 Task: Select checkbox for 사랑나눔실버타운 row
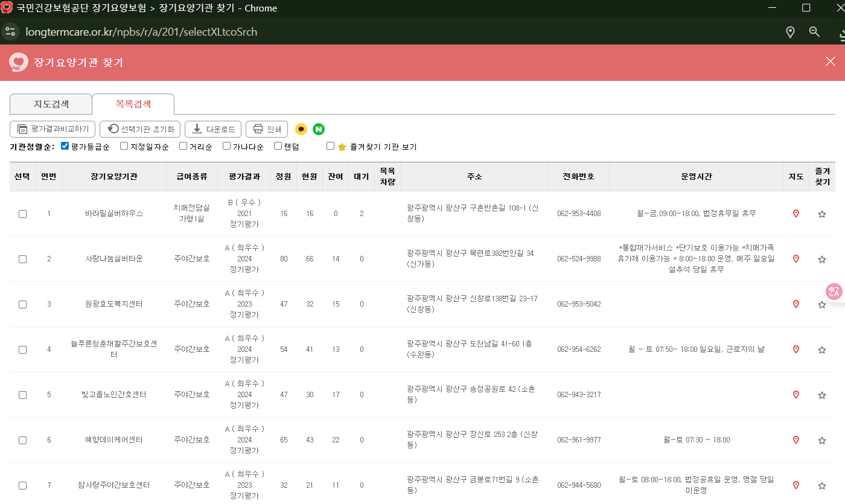point(22,259)
